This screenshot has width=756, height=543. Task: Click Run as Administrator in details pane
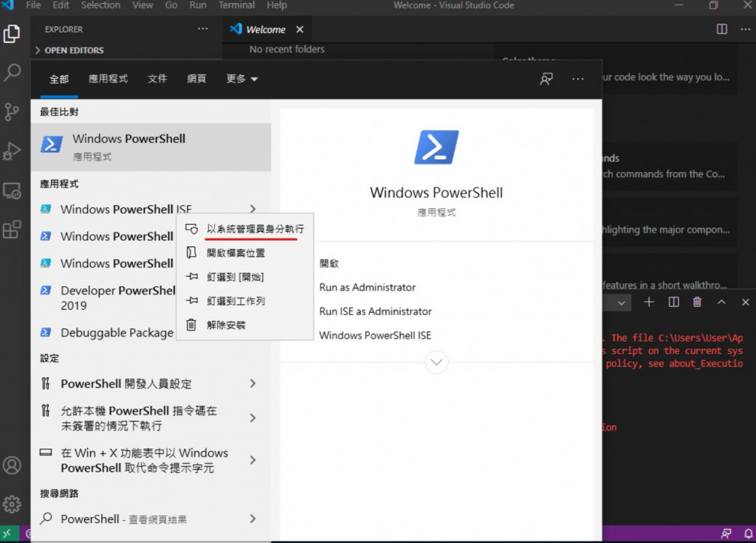[367, 287]
